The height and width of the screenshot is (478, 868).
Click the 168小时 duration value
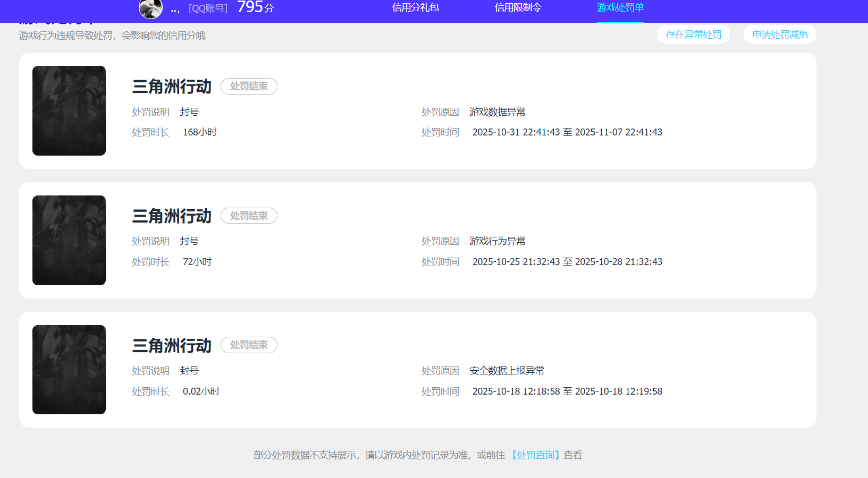point(200,132)
